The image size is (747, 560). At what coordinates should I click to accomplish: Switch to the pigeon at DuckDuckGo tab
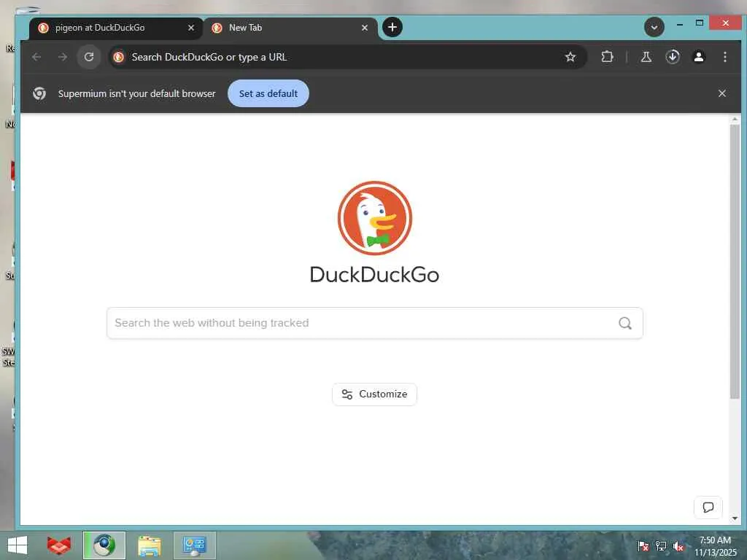point(116,28)
